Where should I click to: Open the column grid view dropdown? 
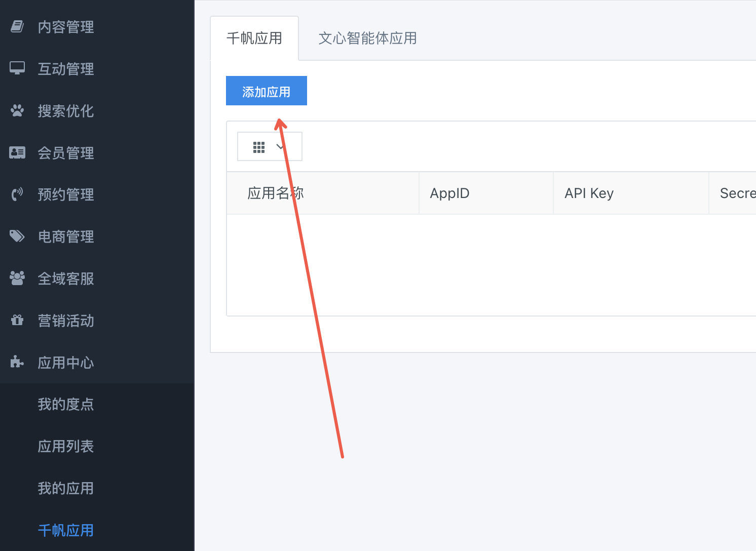point(269,147)
